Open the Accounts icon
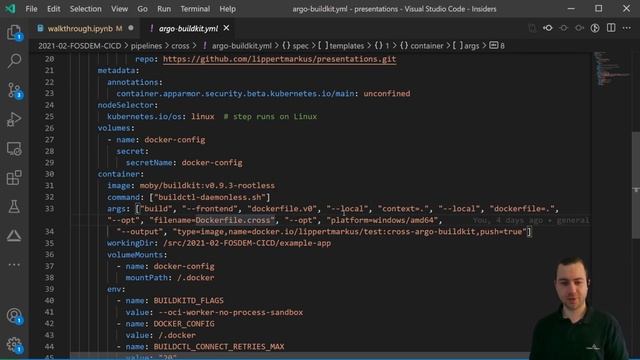The image size is (640, 360). [14, 316]
